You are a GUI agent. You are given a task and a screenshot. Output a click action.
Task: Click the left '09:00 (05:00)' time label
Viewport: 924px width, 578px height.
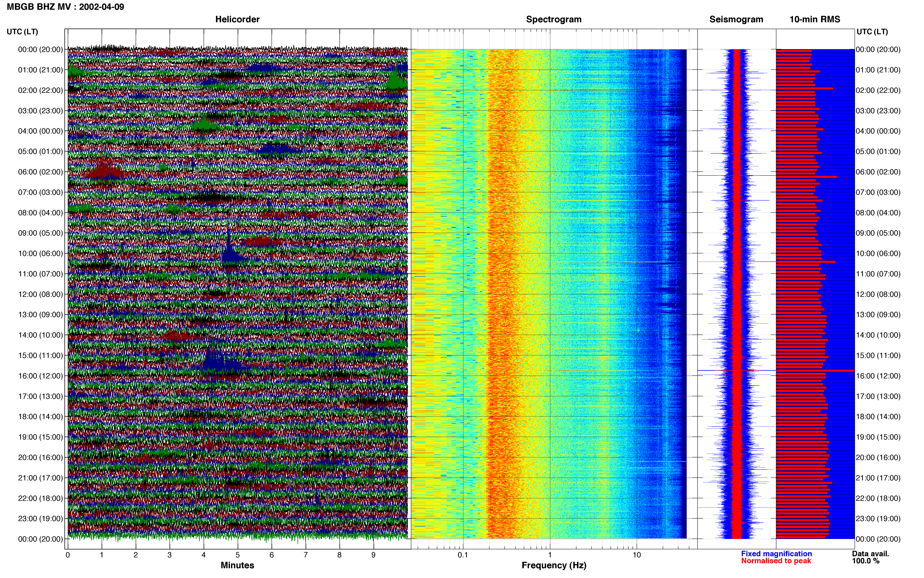(x=41, y=233)
